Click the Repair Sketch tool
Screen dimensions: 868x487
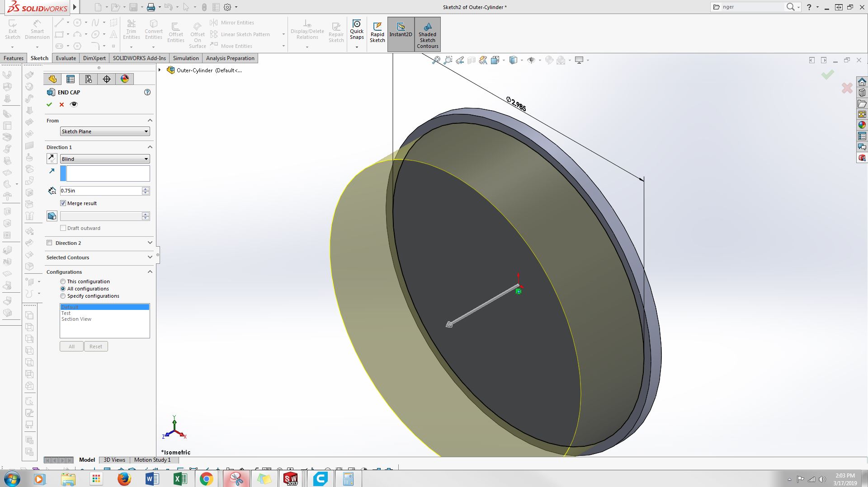point(336,33)
